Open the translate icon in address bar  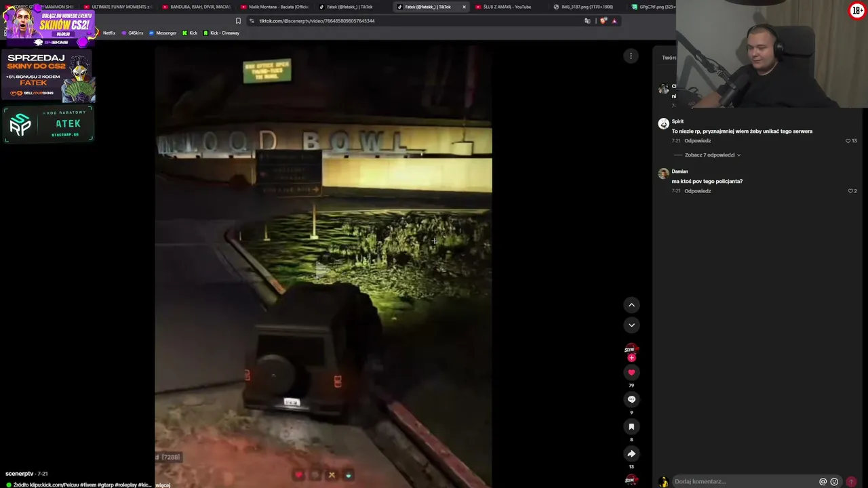click(587, 21)
